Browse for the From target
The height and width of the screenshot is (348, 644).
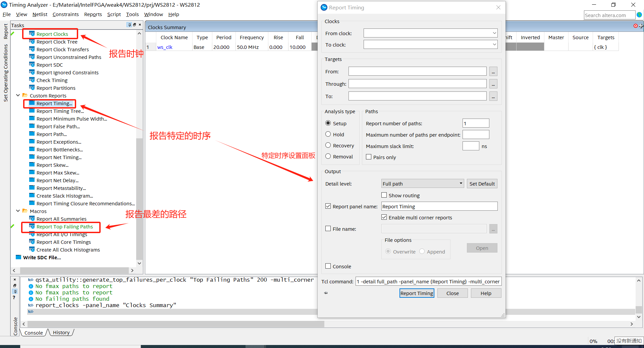[493, 71]
